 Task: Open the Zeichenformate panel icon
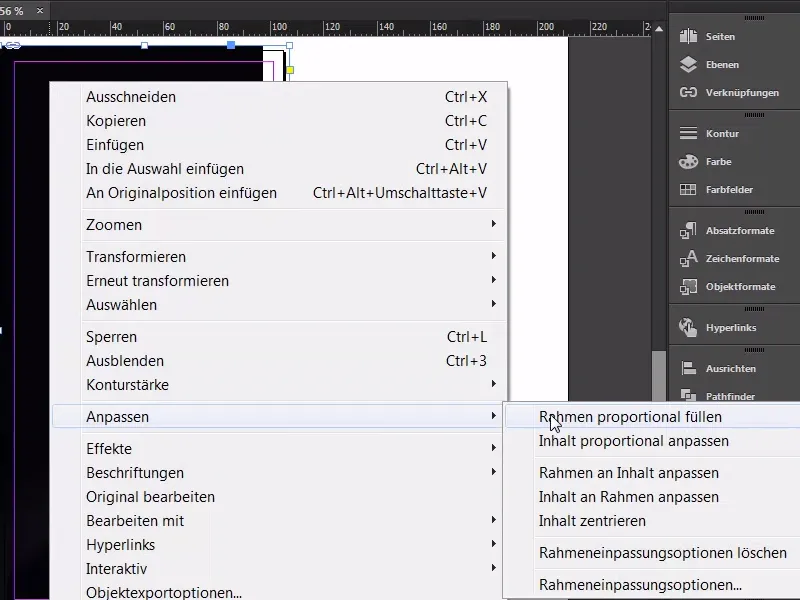coord(688,259)
